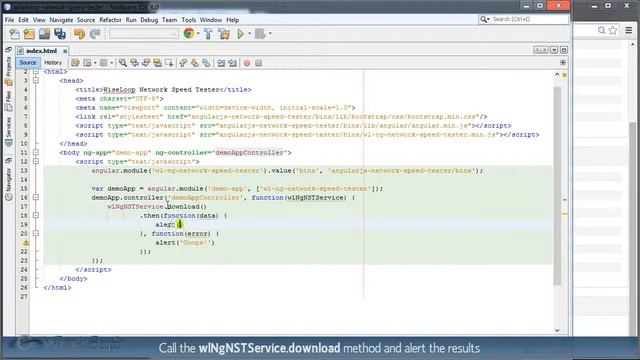Click the Undo arrow icon

click(x=80, y=34)
